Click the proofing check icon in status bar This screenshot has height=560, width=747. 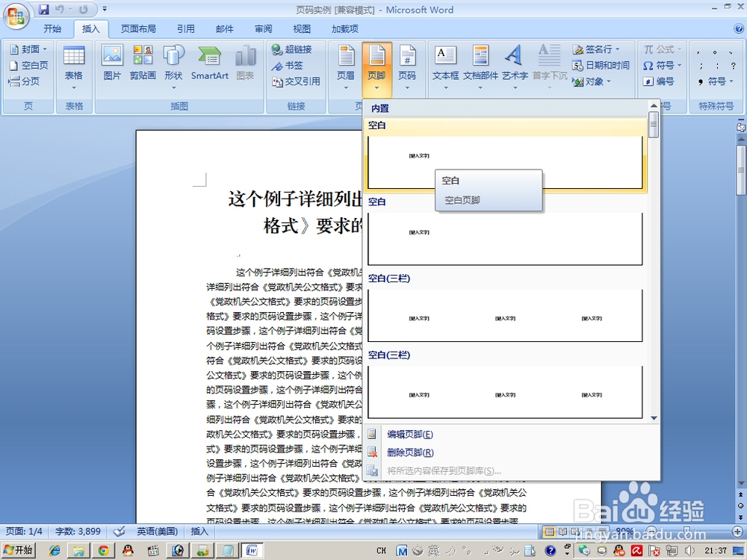click(119, 532)
